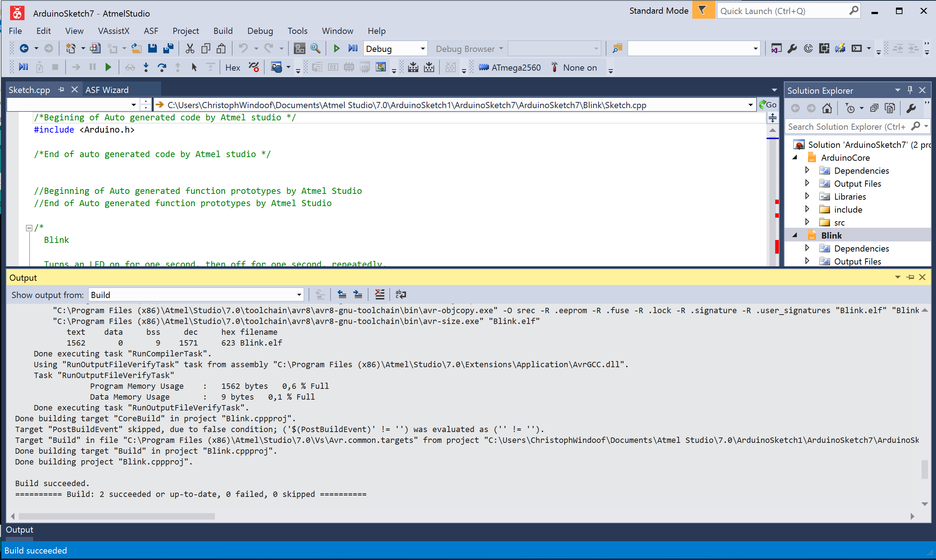
Task: Open the Show output from Build dropdown
Action: (x=299, y=295)
